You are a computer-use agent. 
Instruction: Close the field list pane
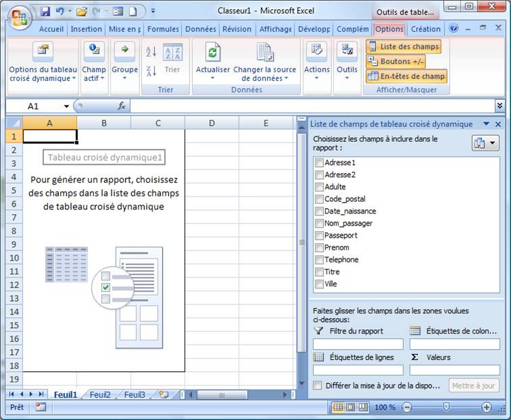[498, 124]
